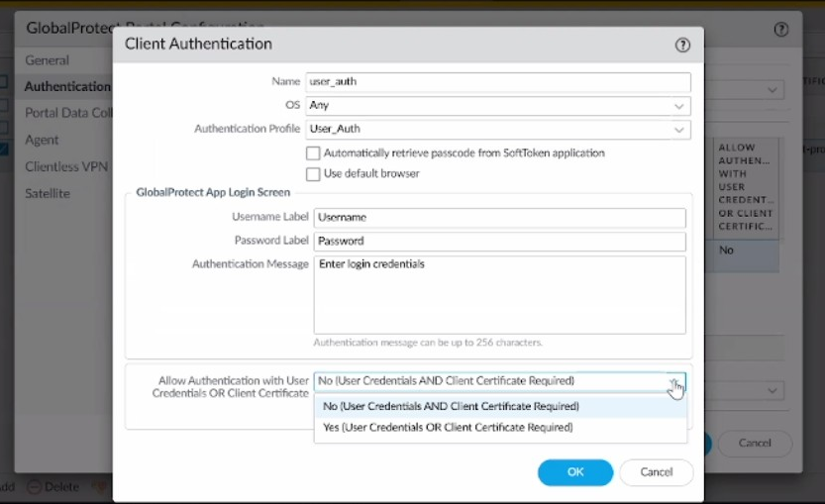Screen dimensions: 825x504
Task: Open the lower-right dropdown in the portal configuration window
Action: click(772, 391)
